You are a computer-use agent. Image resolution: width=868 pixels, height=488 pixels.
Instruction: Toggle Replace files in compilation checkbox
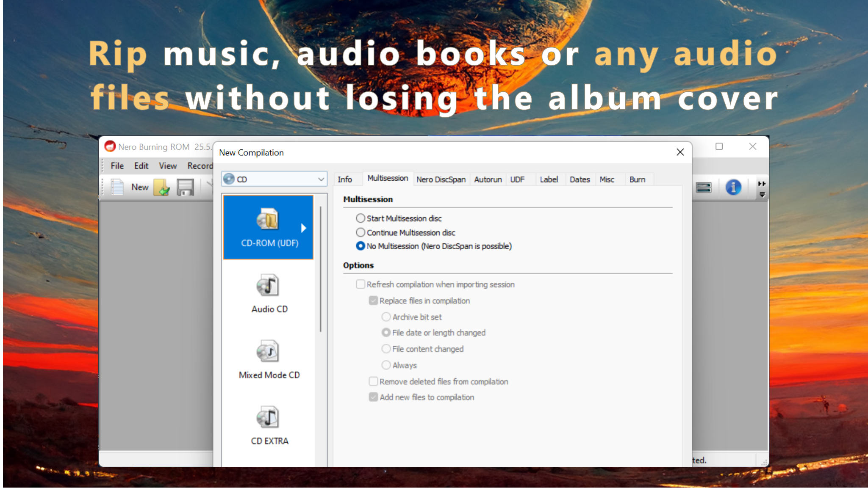point(373,301)
